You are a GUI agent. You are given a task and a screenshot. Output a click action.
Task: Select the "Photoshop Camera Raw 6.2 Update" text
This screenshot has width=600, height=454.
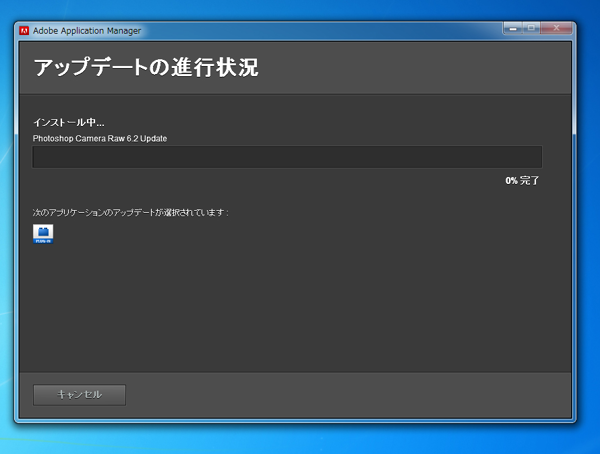(100, 139)
